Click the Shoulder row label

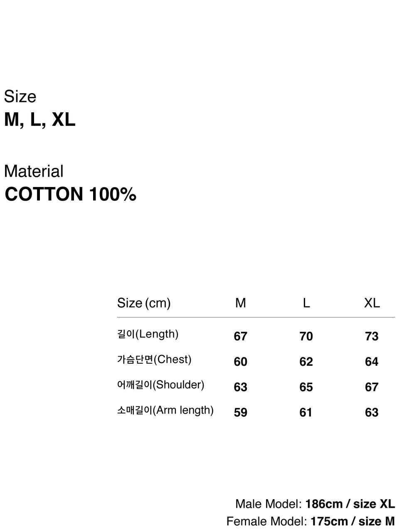click(161, 385)
